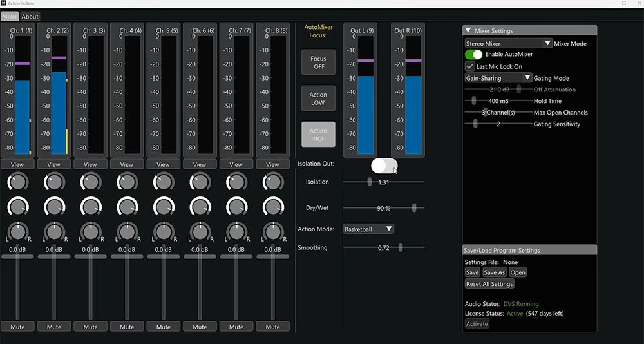The height and width of the screenshot is (344, 644).
Task: Click the Save/Load Program Settings header
Action: tap(530, 250)
